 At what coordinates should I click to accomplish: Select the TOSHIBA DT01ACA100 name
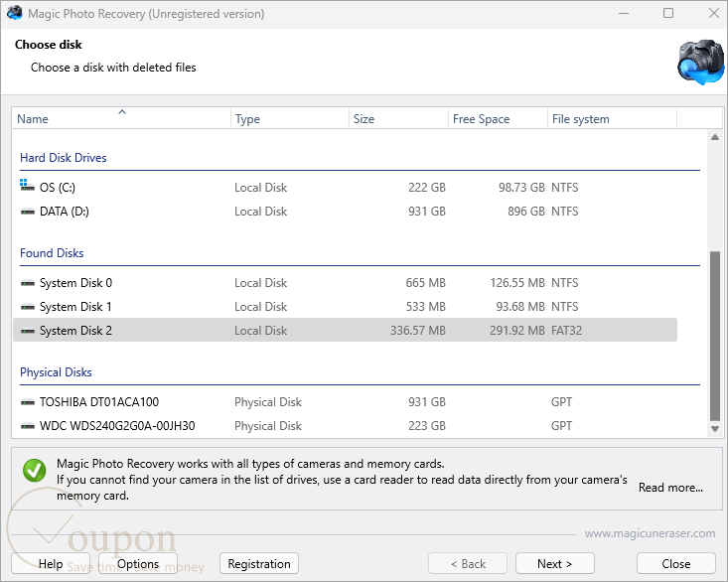tap(99, 402)
